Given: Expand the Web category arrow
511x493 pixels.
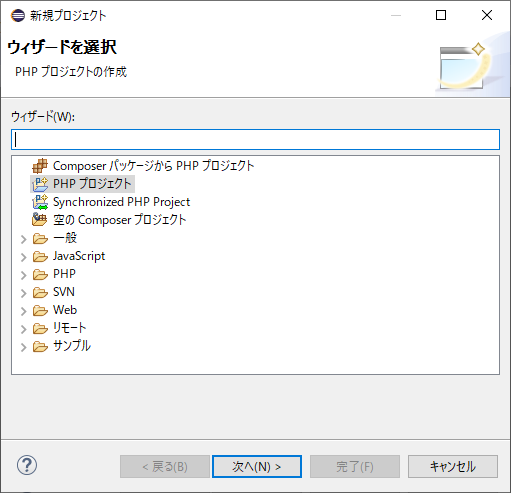Looking at the screenshot, I should click(23, 311).
